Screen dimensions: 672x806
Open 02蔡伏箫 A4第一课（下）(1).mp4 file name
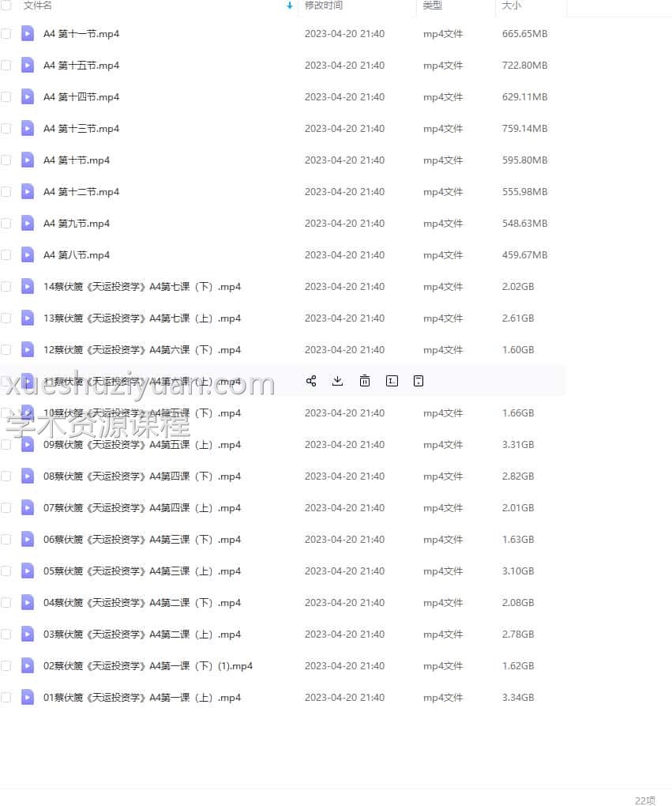(148, 665)
